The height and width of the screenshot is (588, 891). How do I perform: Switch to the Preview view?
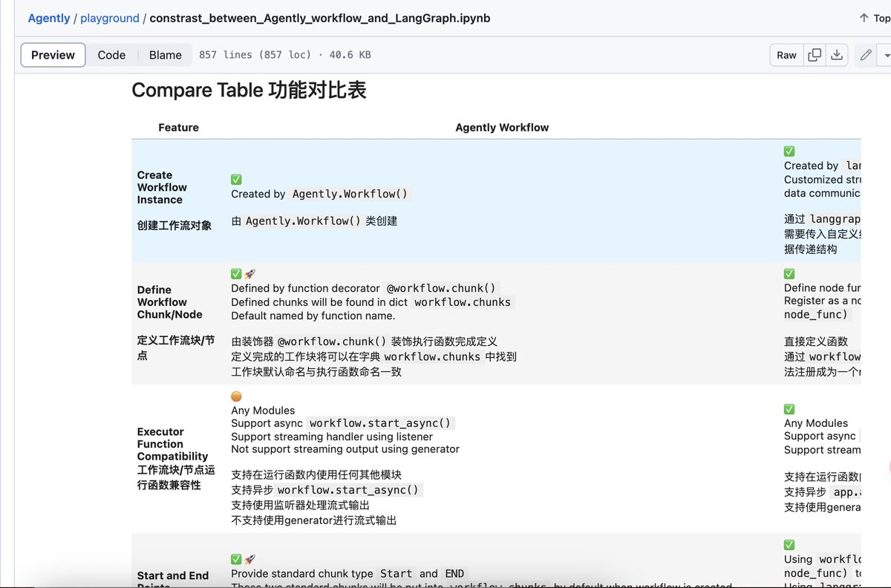(53, 55)
